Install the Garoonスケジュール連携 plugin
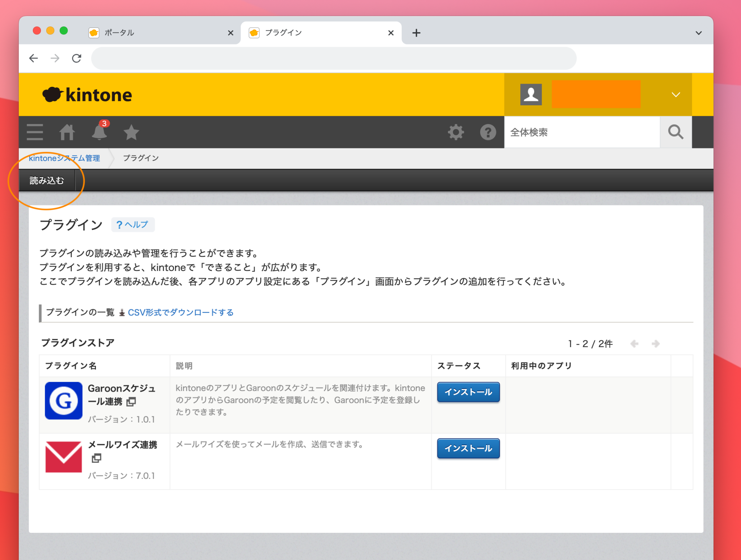Screen dimensions: 741x560 coord(468,392)
